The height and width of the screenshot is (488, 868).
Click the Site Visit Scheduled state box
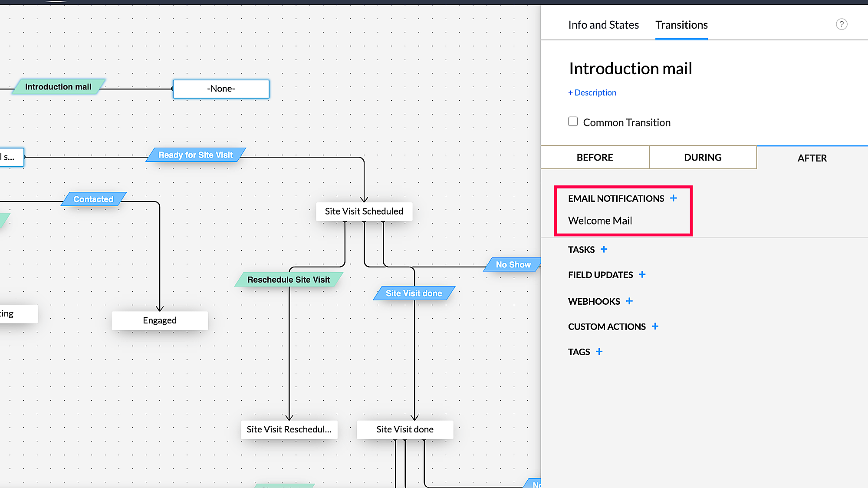tap(364, 211)
